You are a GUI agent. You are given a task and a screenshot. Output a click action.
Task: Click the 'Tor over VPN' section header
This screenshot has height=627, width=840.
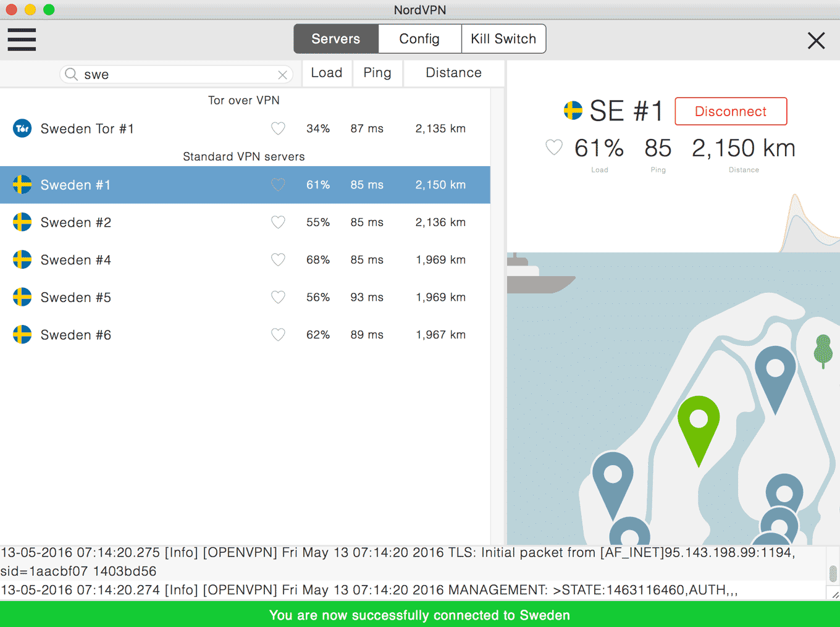coord(244,100)
